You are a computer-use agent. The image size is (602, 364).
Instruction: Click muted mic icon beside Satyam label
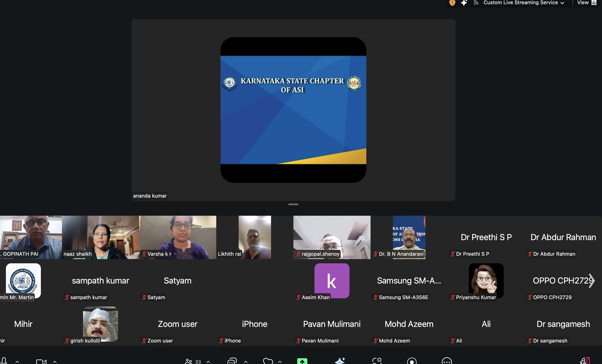coord(144,298)
